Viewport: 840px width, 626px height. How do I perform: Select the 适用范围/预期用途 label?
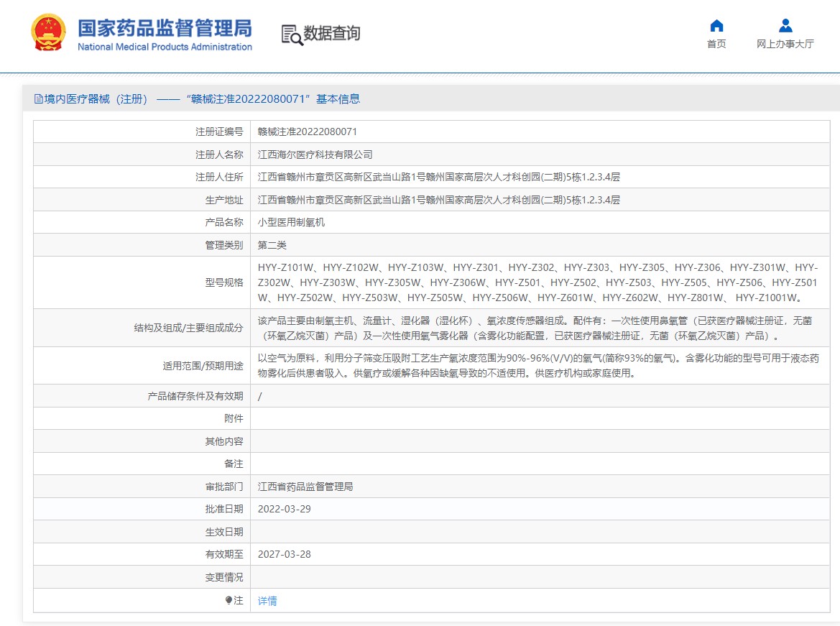pos(203,366)
